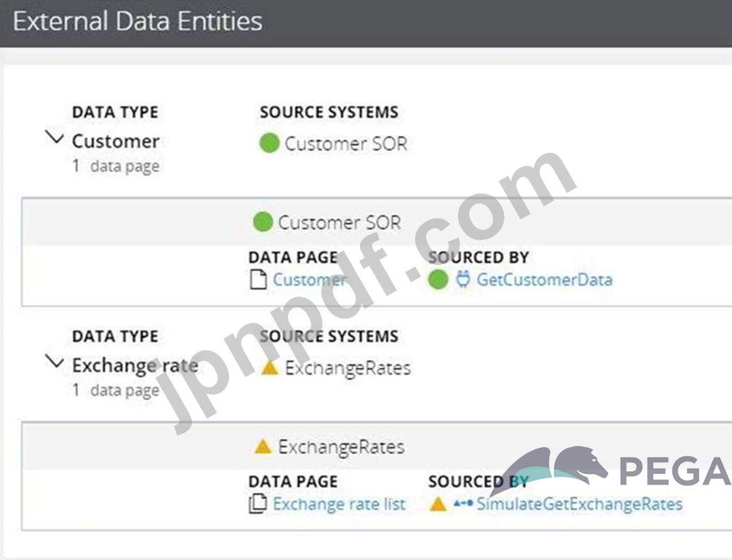Click warning triangle in ExchangeRates panel header
The image size is (732, 560).
pos(263,447)
